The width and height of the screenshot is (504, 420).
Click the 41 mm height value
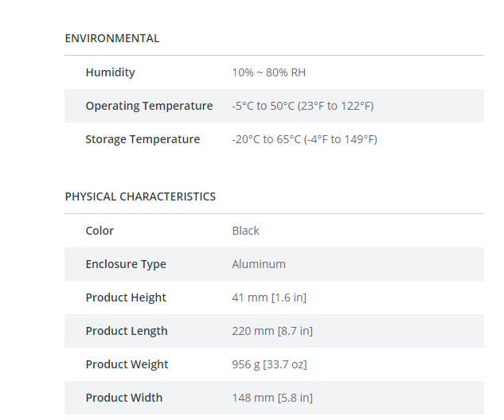pyautogui.click(x=269, y=297)
